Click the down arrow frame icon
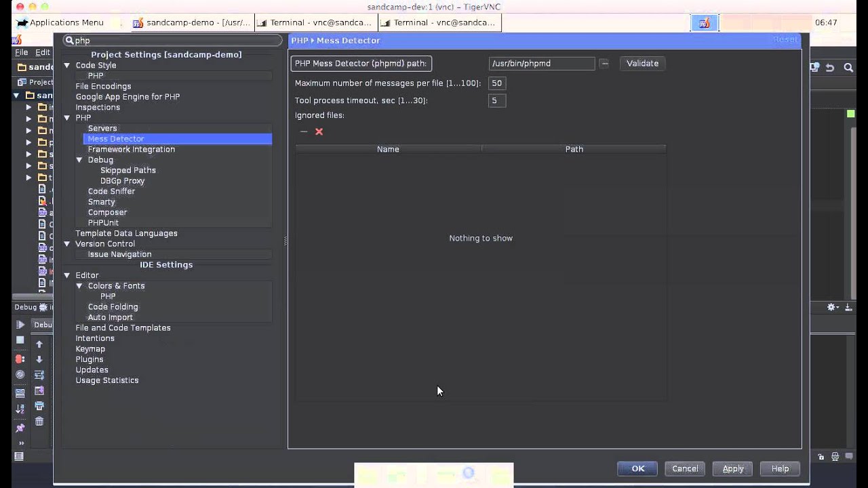 (x=39, y=359)
